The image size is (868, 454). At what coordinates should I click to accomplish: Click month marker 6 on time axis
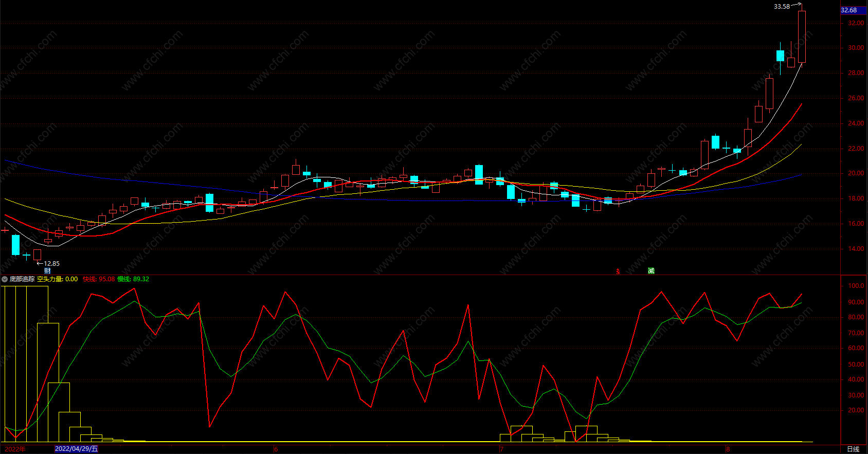pos(276,449)
